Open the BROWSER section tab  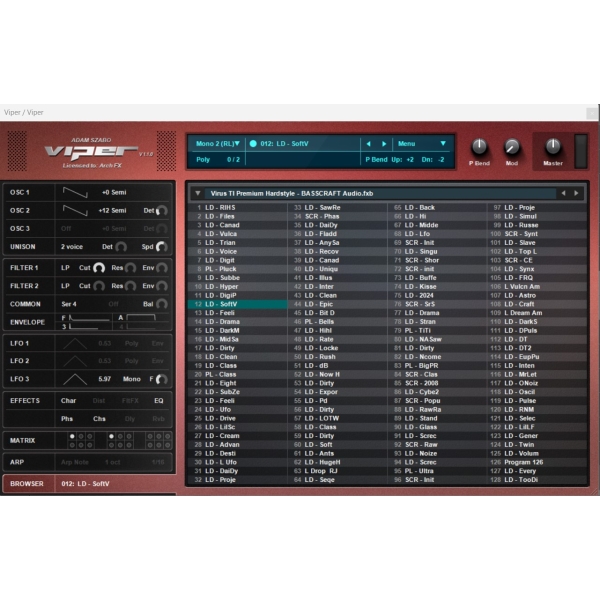[x=29, y=484]
